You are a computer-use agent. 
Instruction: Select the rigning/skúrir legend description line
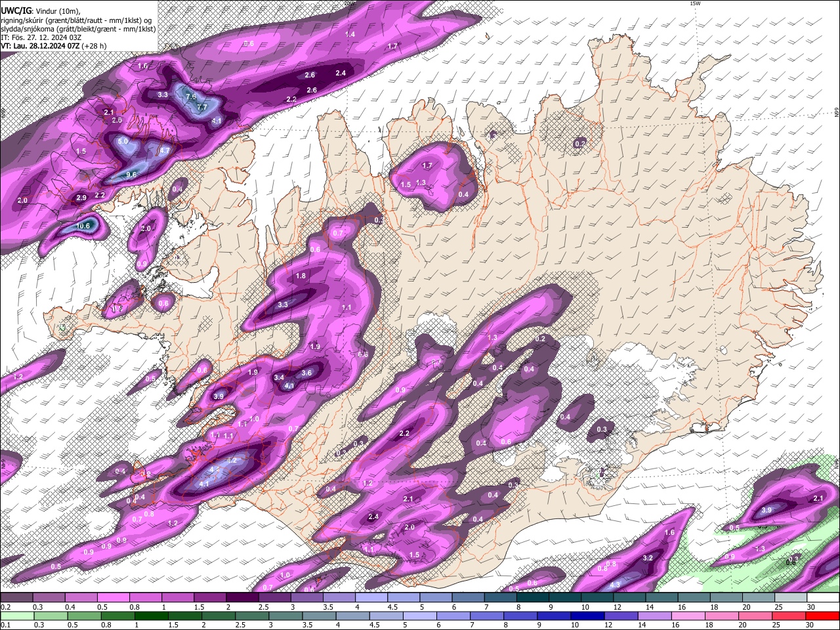(76, 20)
